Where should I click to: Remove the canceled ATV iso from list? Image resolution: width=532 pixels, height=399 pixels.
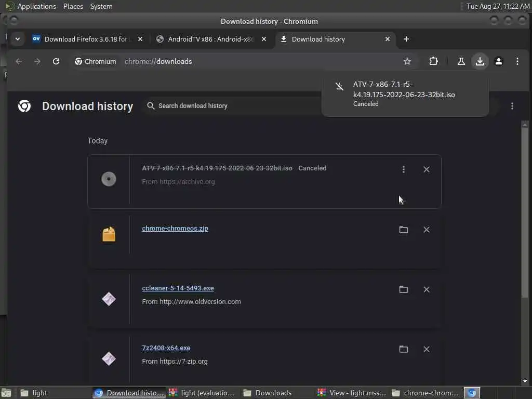click(427, 169)
